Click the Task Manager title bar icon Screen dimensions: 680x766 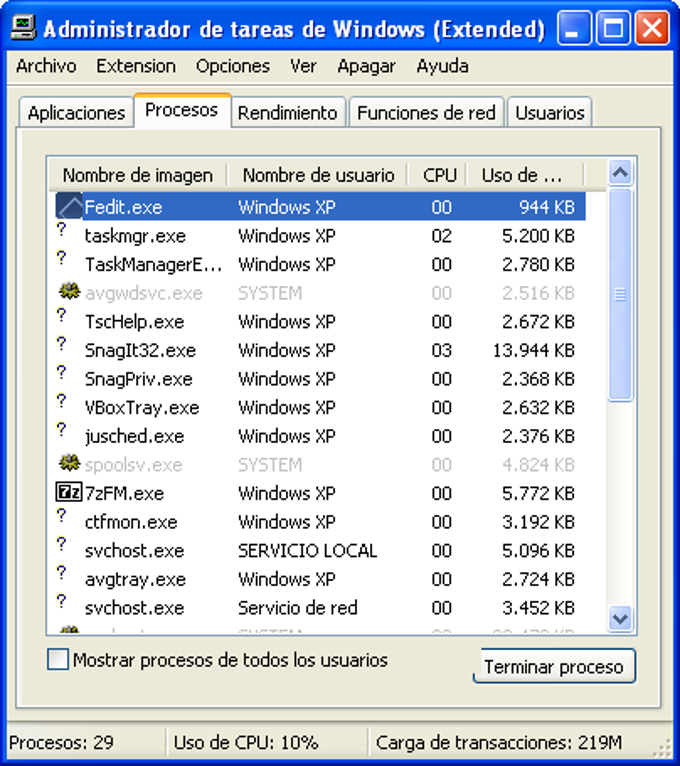click(x=23, y=28)
